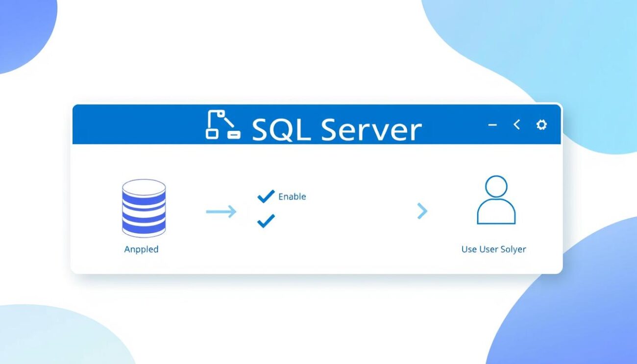
Task: Click the long arrow after the database
Action: click(221, 212)
